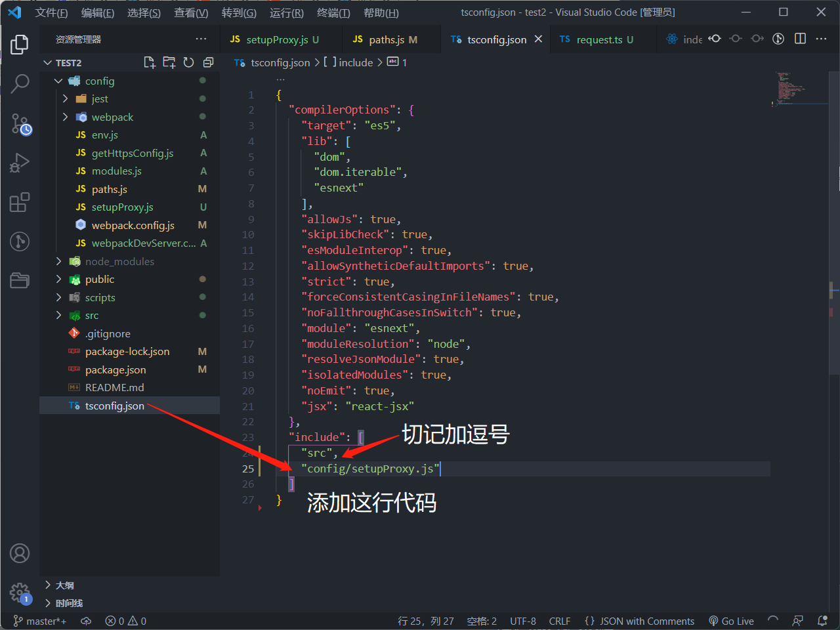Open errors and warnings problems count

click(126, 621)
